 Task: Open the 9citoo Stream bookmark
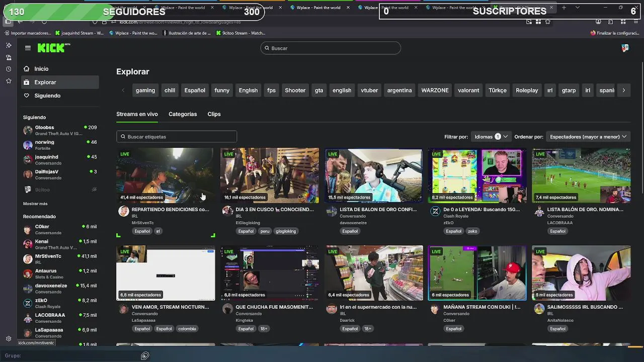coord(240,33)
